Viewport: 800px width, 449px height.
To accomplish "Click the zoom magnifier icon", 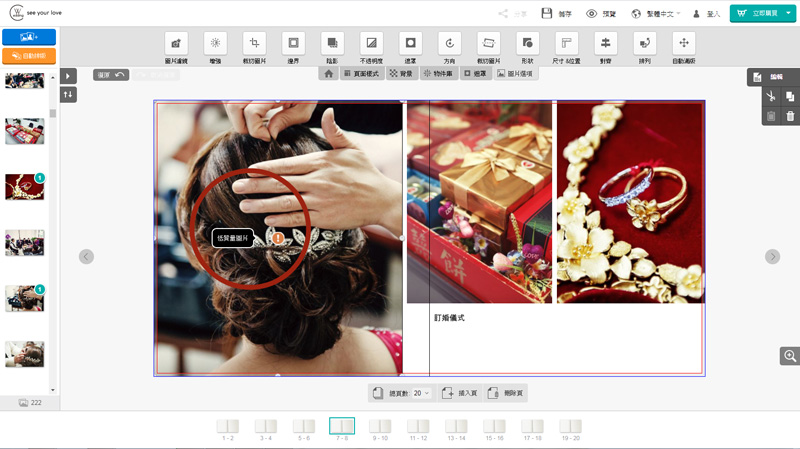I will tap(790, 356).
